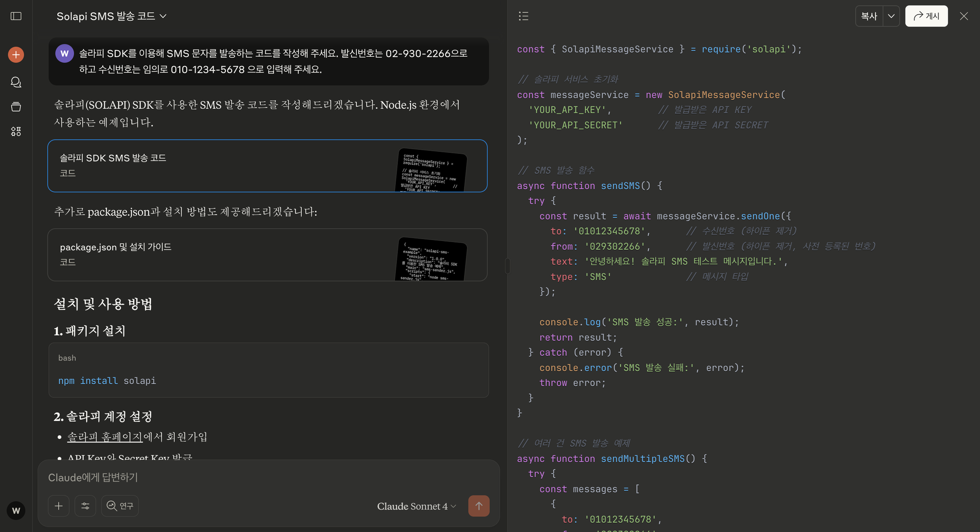The image size is (980, 532).
Task: Click the 'const messages = [' code line
Action: click(589, 489)
